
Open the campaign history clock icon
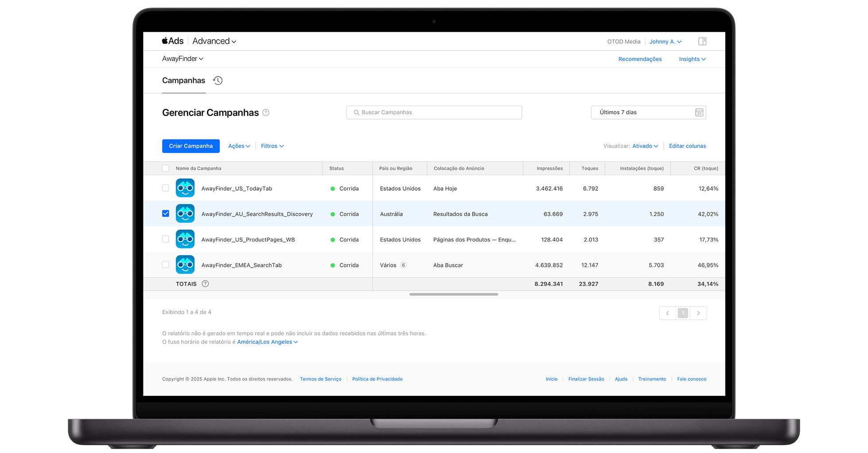coord(218,81)
